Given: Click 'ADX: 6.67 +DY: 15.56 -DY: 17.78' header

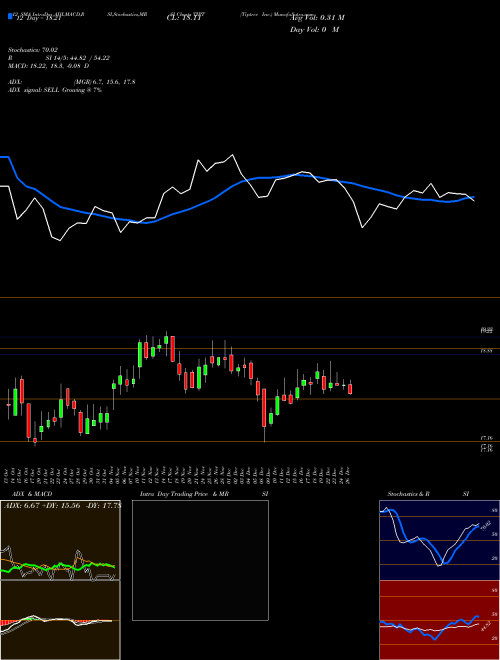Looking at the screenshot, I should pos(62,506).
